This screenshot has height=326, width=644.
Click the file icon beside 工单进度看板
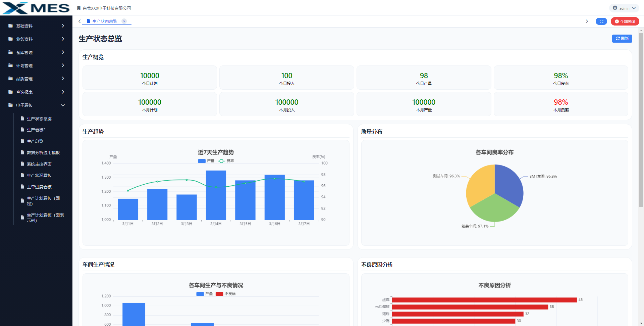(22, 187)
